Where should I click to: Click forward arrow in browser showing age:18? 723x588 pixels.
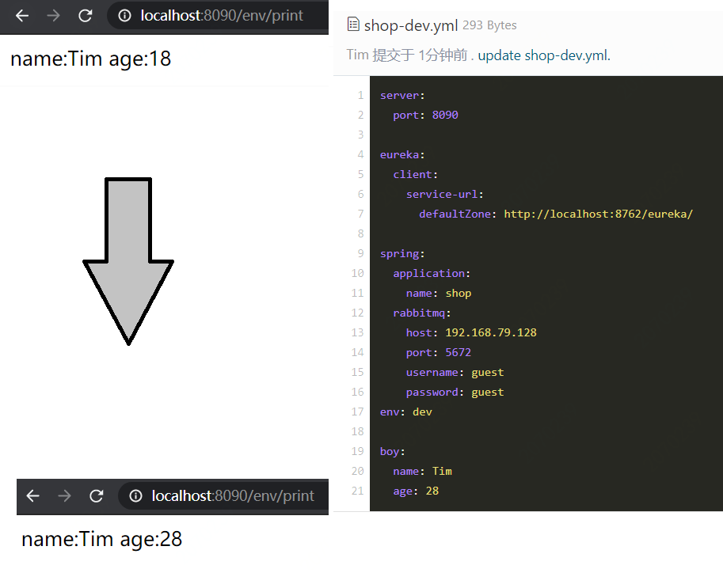pos(54,16)
